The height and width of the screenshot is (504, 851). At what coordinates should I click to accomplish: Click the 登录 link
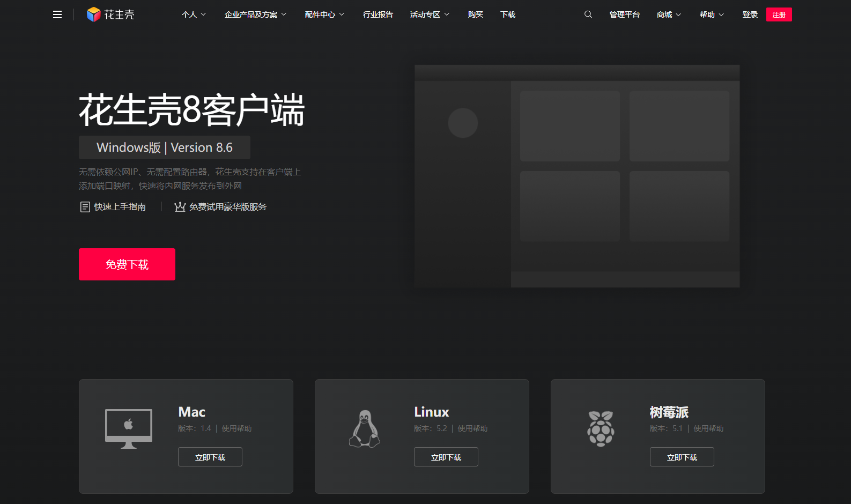pos(750,14)
